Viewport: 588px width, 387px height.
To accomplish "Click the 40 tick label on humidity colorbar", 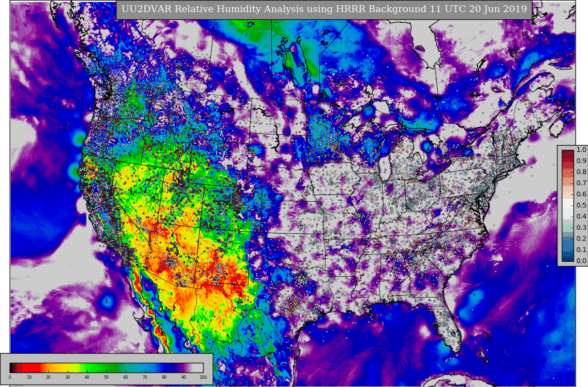I will (x=87, y=377).
